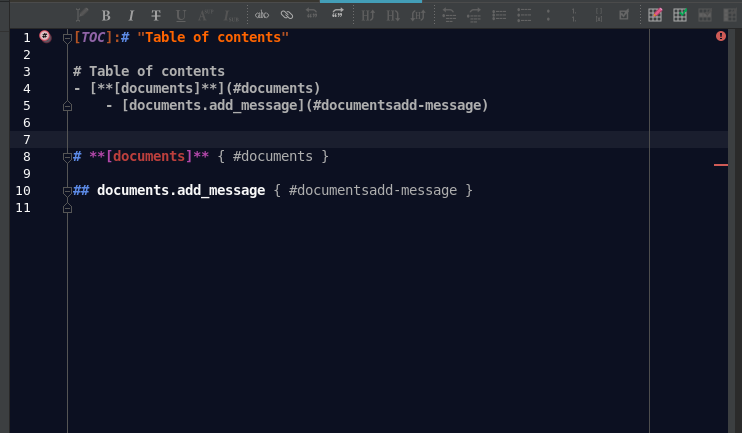Click the [**[documents]**](#documents) link text
This screenshot has width=742, height=433.
coord(205,88)
